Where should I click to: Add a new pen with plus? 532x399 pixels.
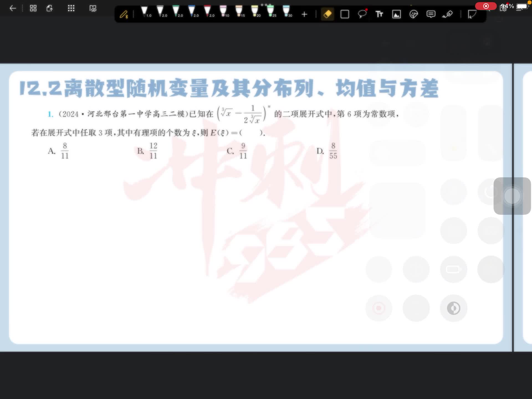pyautogui.click(x=304, y=14)
